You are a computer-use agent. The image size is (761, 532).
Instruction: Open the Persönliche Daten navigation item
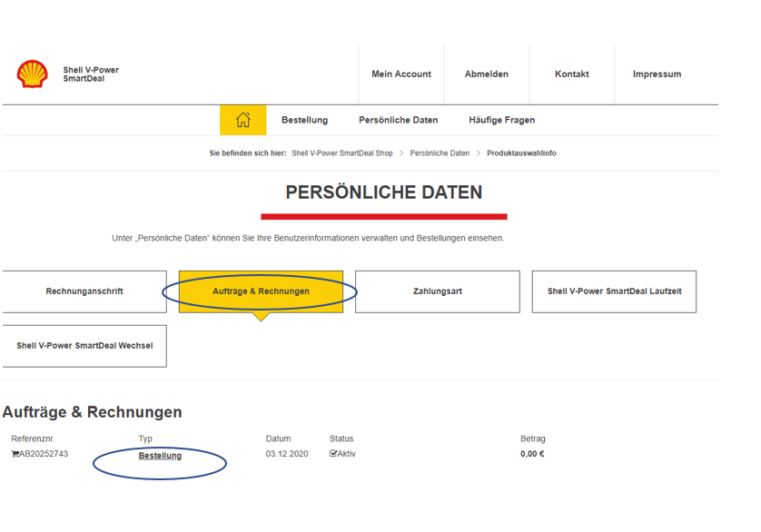[x=398, y=119]
